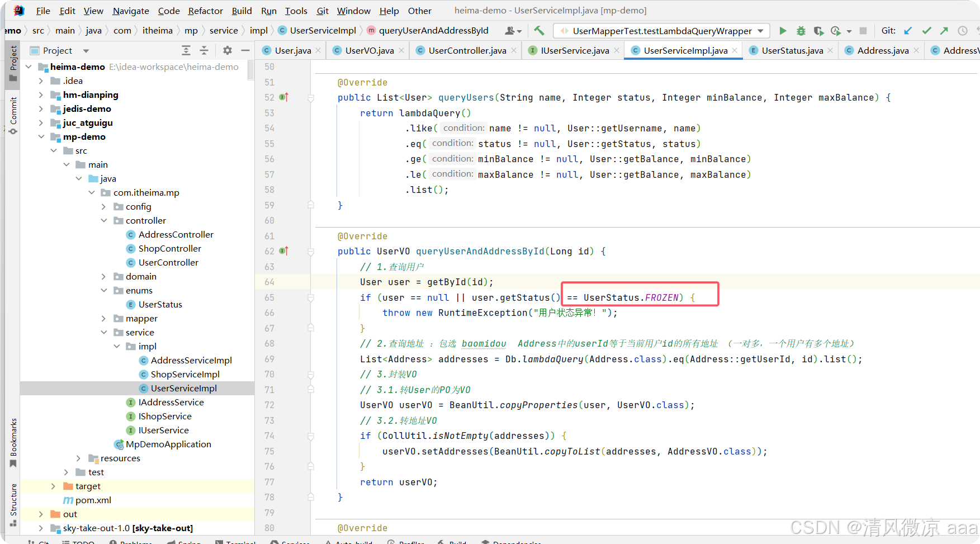Toggle the Bookmarks tool window sidebar tab
This screenshot has height=544, width=980.
[x=13, y=443]
